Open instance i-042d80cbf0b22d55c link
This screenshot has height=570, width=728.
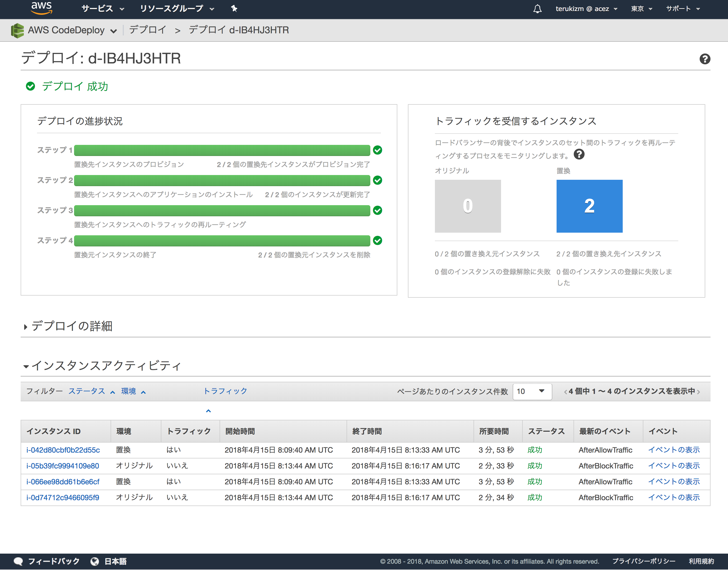[63, 450]
